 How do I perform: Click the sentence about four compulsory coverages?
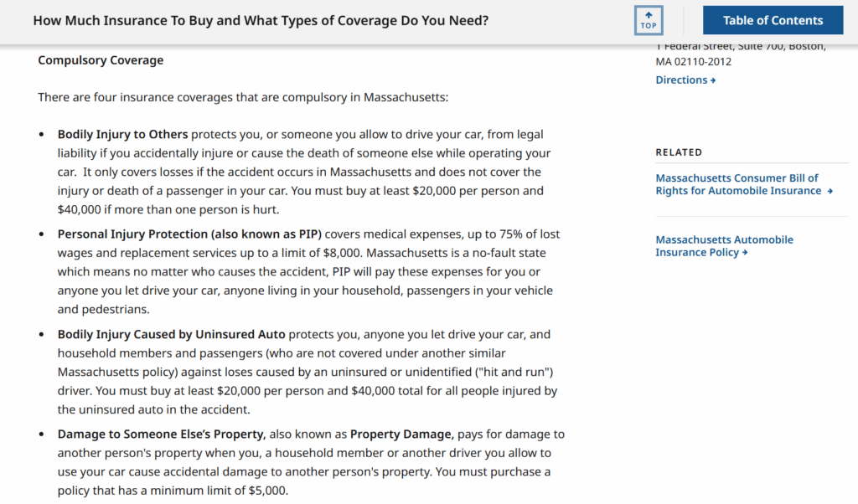243,97
